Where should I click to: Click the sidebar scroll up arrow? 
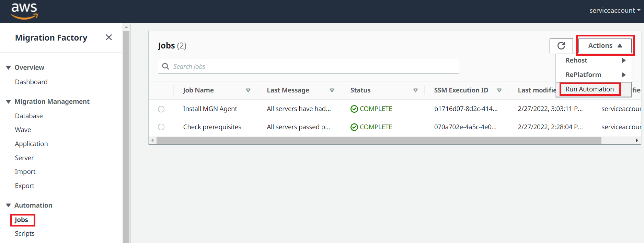click(x=126, y=27)
